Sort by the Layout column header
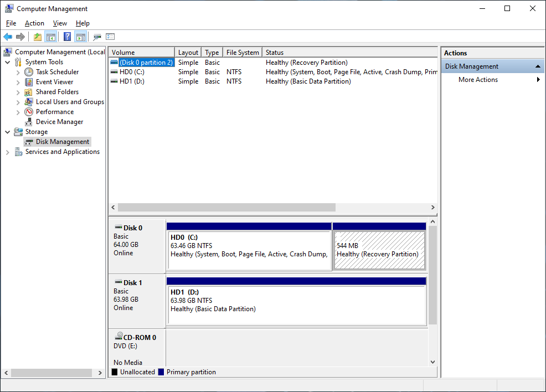The width and height of the screenshot is (546, 392). point(188,52)
